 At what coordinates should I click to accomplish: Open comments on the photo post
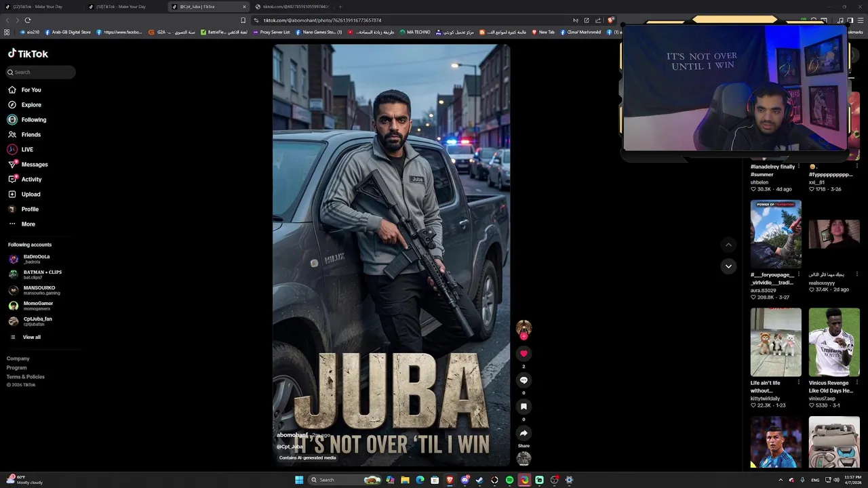tap(524, 380)
